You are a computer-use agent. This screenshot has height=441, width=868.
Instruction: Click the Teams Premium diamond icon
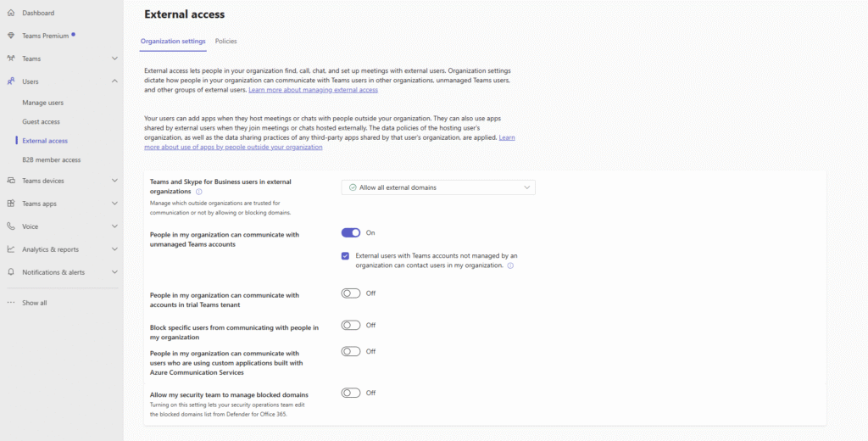tap(10, 36)
